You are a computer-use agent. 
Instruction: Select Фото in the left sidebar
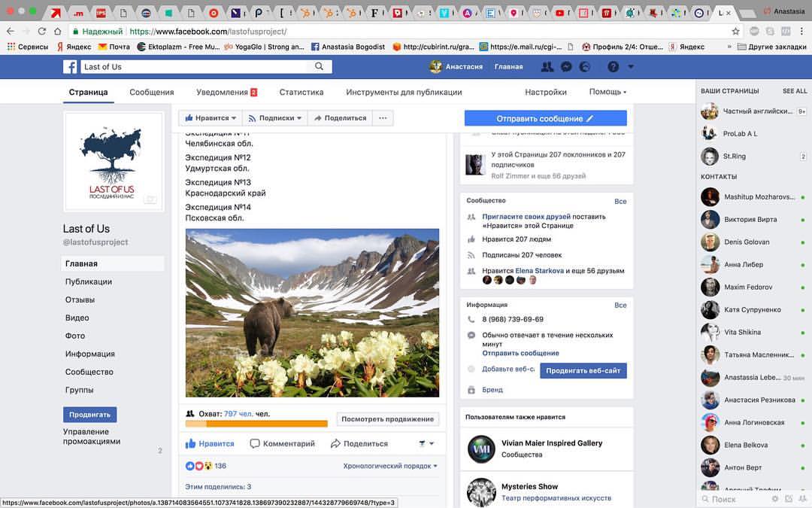pos(75,336)
